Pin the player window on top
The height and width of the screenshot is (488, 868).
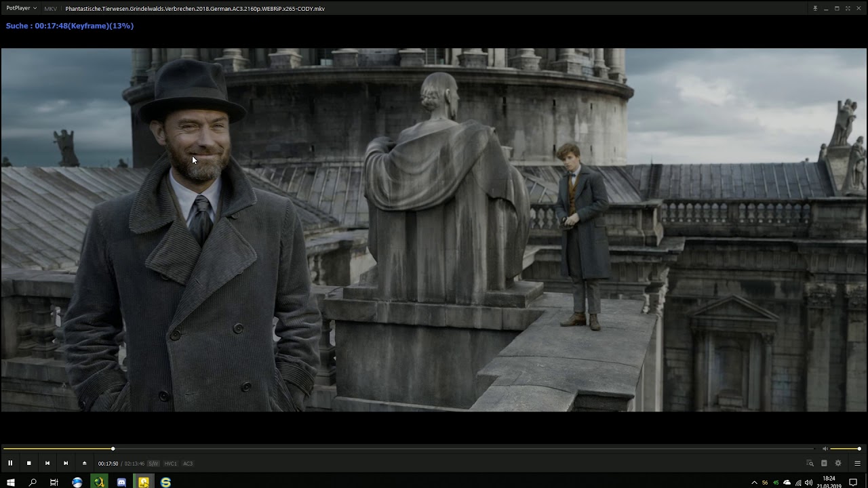click(x=815, y=8)
